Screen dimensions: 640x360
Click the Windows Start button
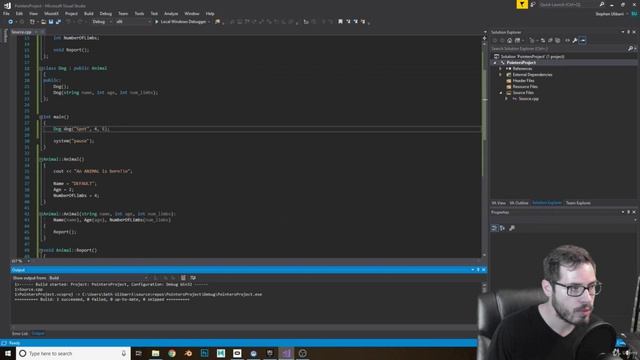pos(7,353)
